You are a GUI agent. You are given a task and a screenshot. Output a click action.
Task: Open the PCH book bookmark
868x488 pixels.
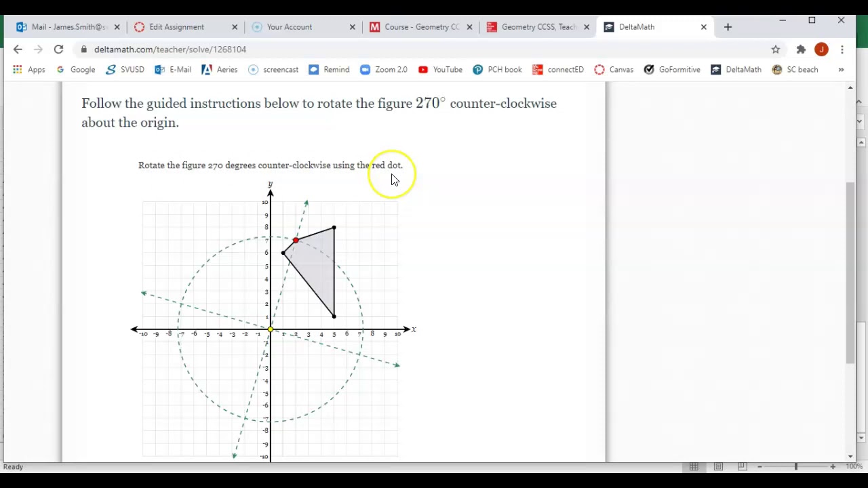click(x=497, y=70)
